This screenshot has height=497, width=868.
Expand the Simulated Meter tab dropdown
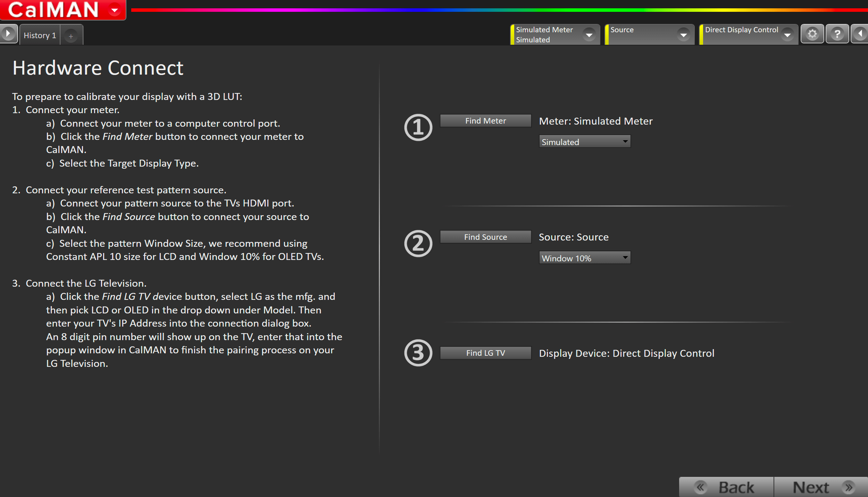[x=589, y=35]
